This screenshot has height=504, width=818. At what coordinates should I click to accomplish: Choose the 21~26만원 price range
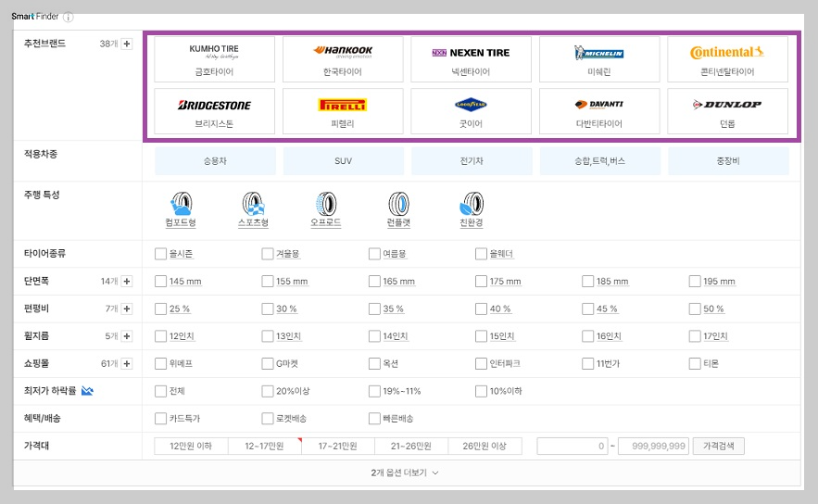(x=411, y=446)
